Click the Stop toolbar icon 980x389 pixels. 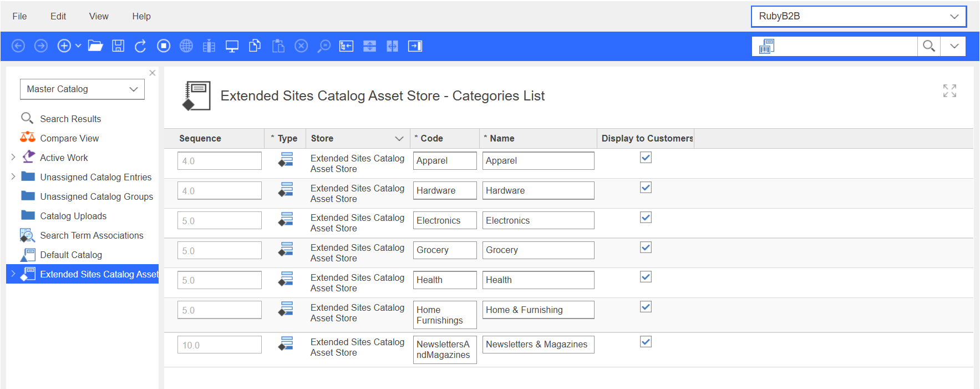164,46
